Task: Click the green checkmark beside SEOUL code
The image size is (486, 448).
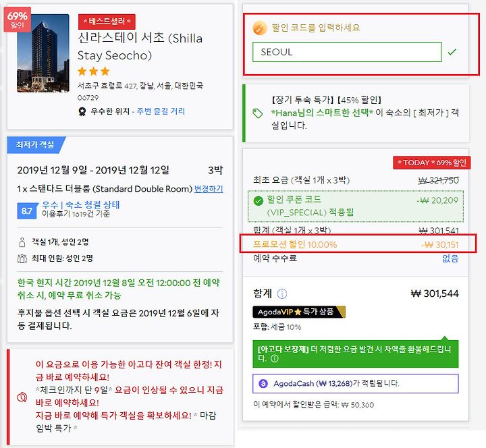Action: (452, 52)
